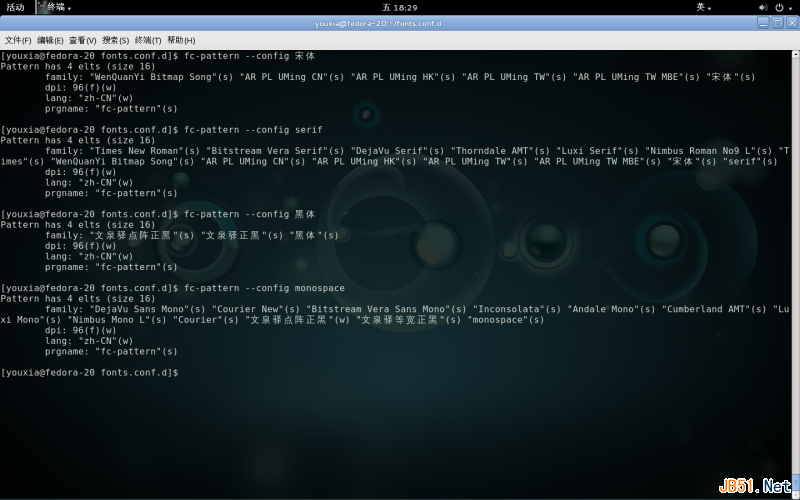Click the command 'fc-pattern --config 黑体'
Viewport: 800px width, 500px height.
pyautogui.click(x=249, y=214)
